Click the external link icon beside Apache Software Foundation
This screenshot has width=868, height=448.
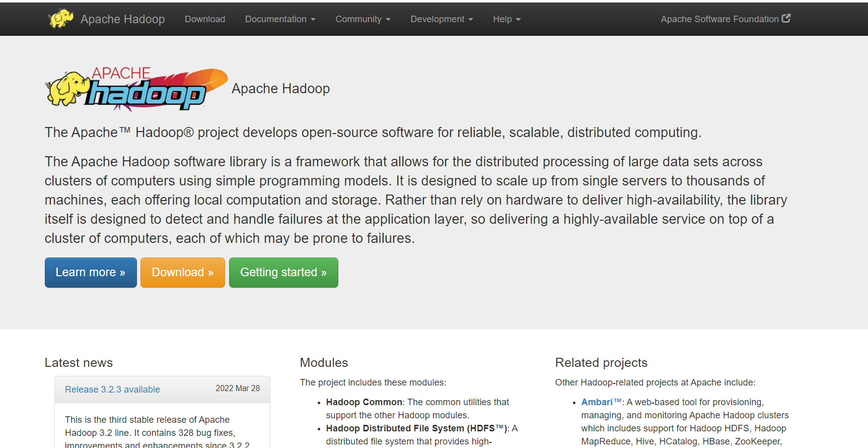(x=786, y=18)
